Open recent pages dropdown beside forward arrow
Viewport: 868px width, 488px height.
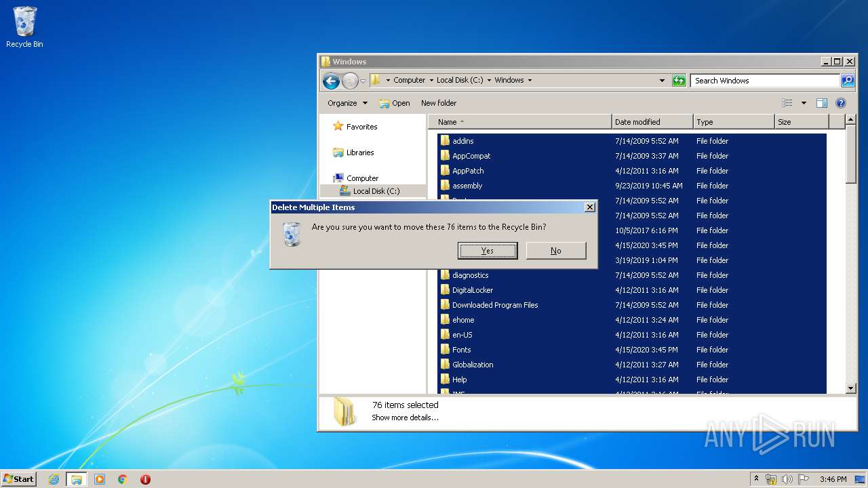363,81
